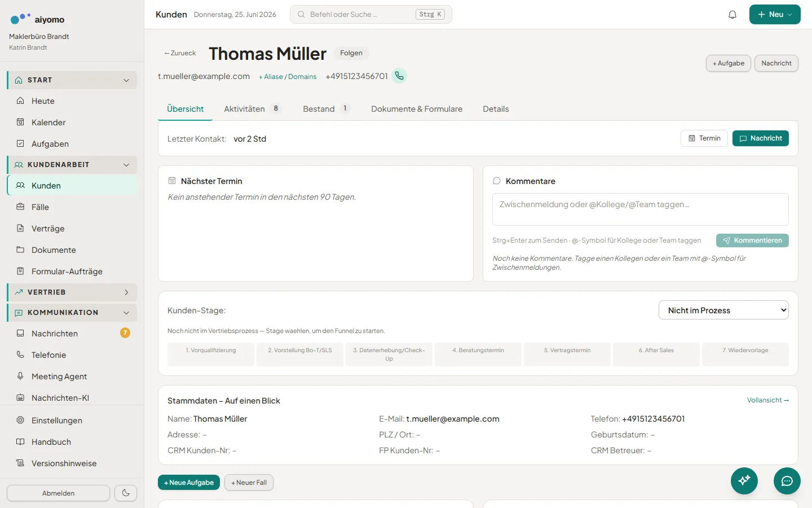The width and height of the screenshot is (812, 508).
Task: Open Vollansicht link in Stammdaten
Action: [x=768, y=400]
